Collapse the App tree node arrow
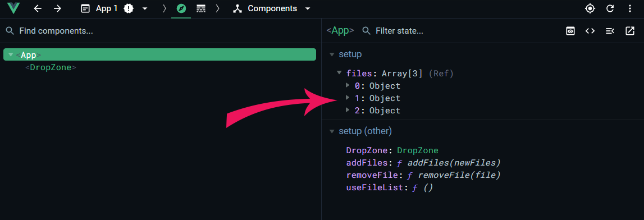The height and width of the screenshot is (220, 644). click(x=11, y=54)
